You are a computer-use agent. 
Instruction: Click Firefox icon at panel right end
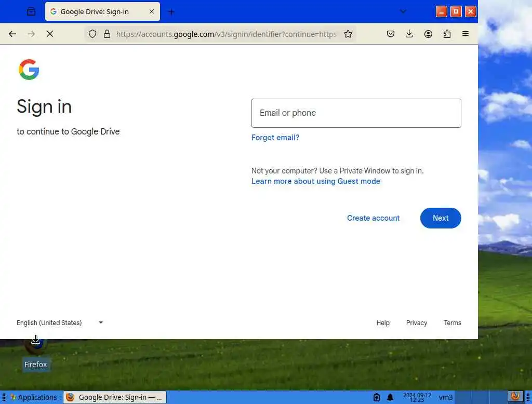point(515,396)
